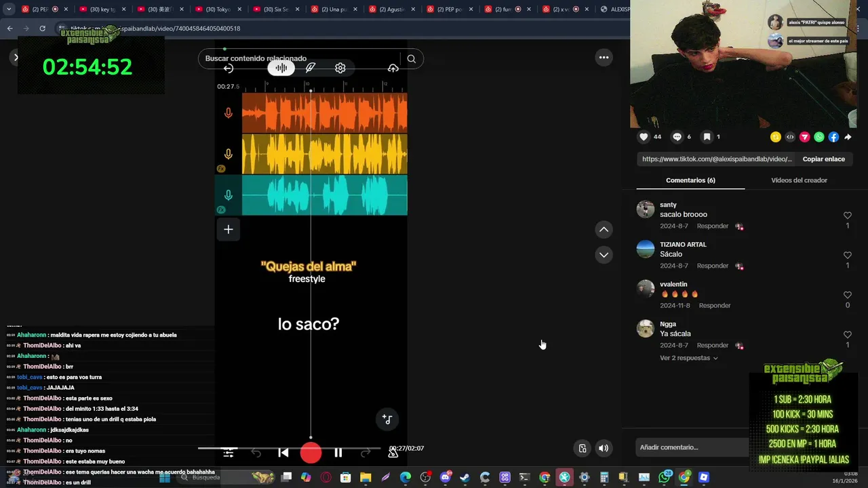
Task: Save video with the bookmark icon
Action: tap(707, 137)
